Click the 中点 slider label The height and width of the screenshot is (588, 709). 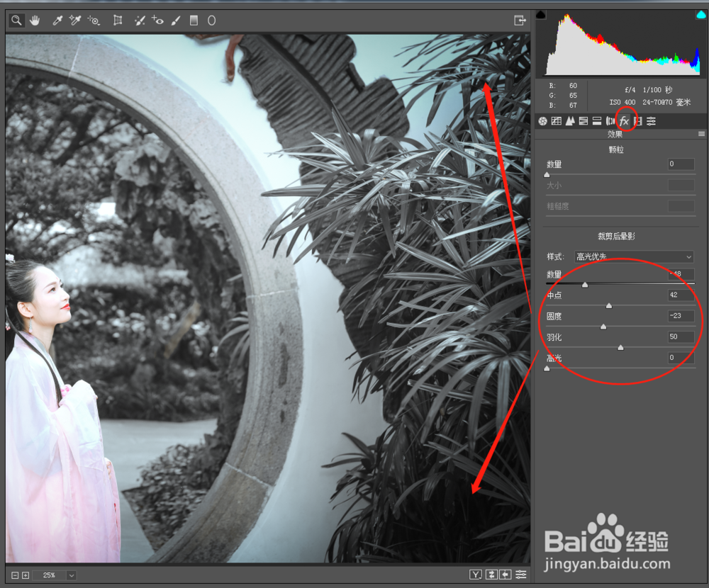coord(554,295)
